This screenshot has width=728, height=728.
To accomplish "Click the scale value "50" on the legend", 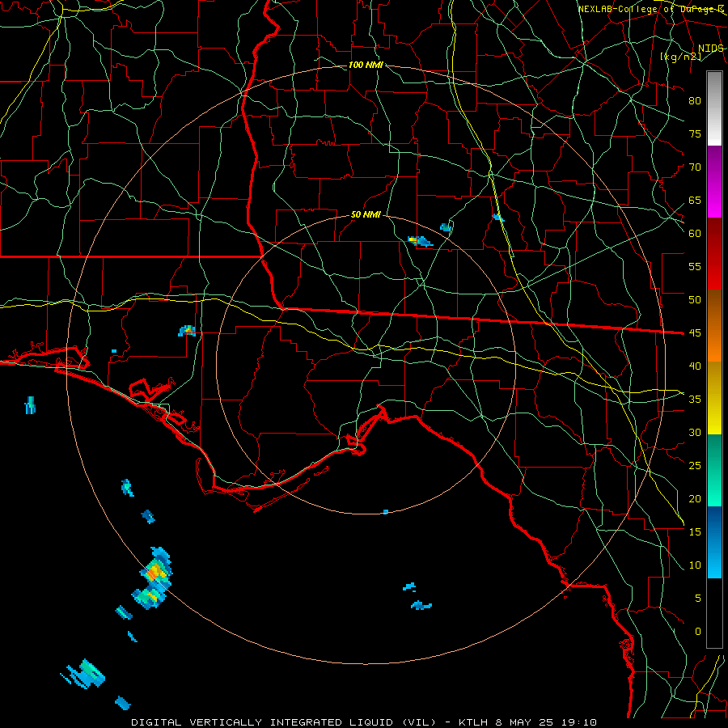I will point(695,300).
